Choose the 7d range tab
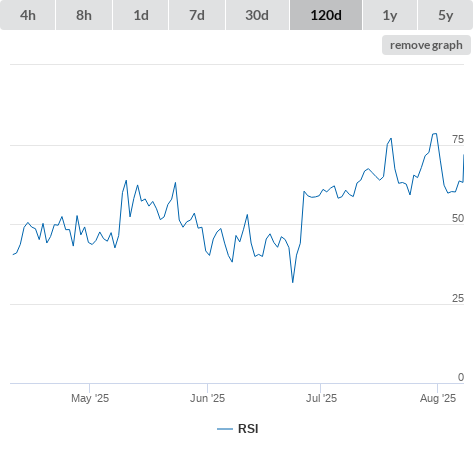 coord(197,15)
